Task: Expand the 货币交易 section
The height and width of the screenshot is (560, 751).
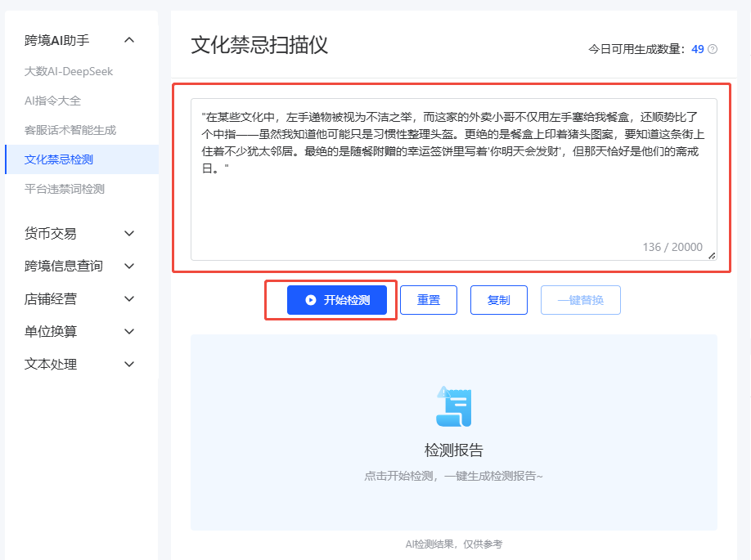Action: pos(128,234)
